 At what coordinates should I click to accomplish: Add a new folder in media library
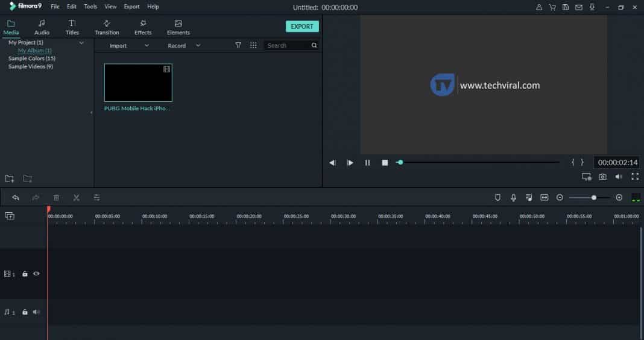[x=9, y=178]
